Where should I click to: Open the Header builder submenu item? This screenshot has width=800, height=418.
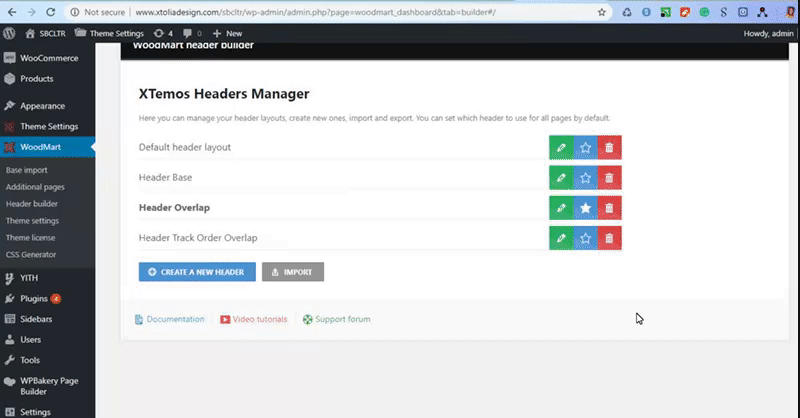tap(32, 204)
